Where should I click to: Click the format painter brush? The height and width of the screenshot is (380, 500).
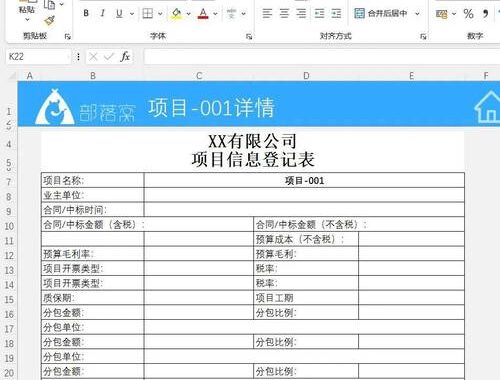[49, 21]
